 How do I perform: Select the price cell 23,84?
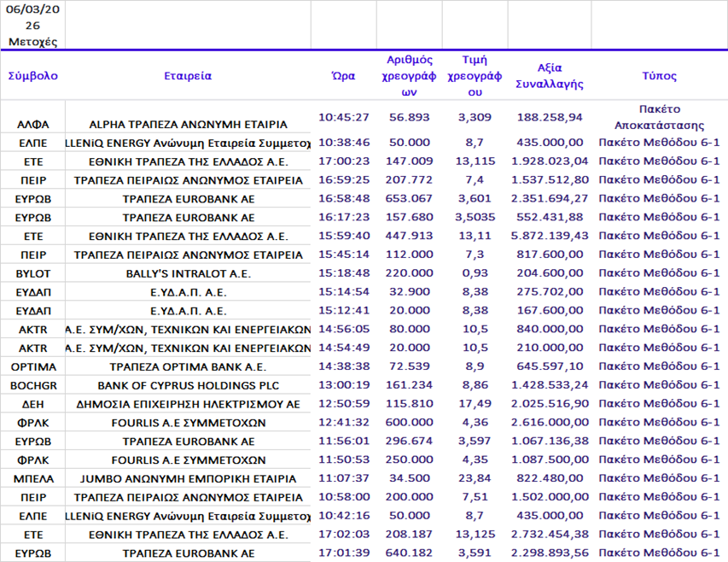475,478
